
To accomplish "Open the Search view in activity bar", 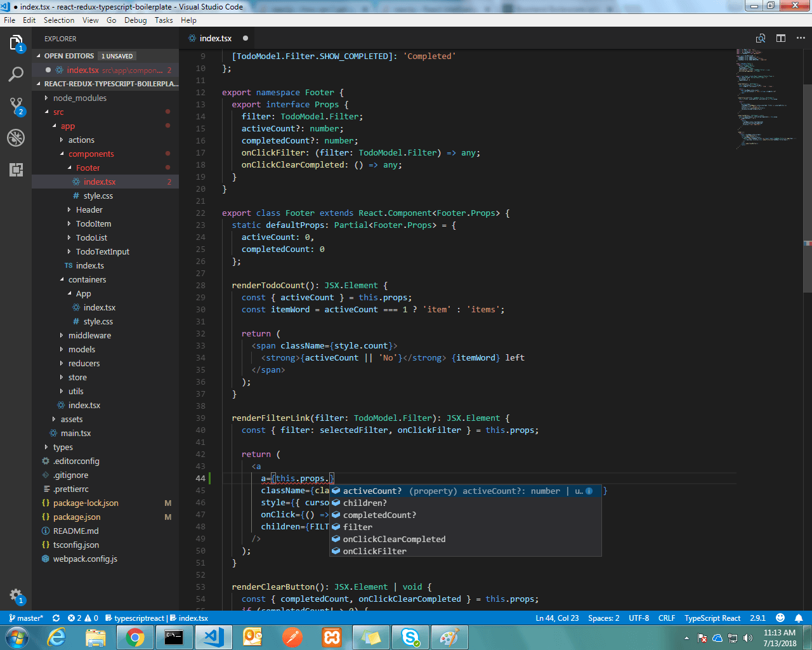I will (x=16, y=74).
